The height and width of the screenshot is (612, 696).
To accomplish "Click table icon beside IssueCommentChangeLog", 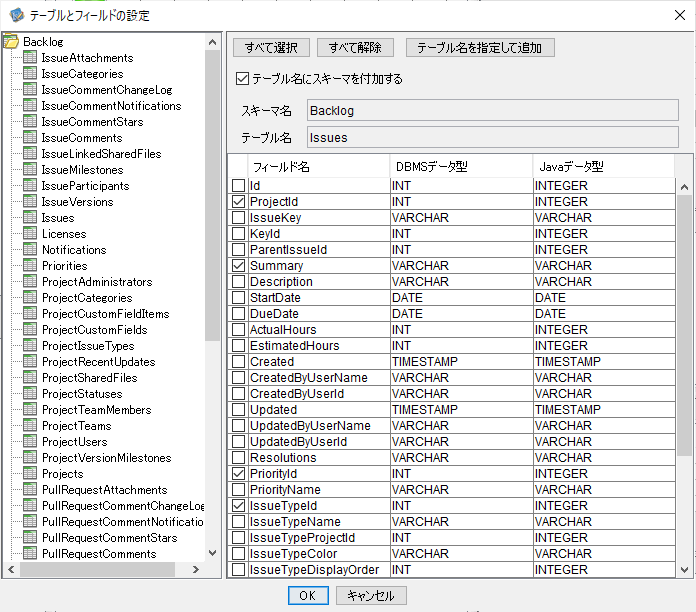I will [30, 89].
